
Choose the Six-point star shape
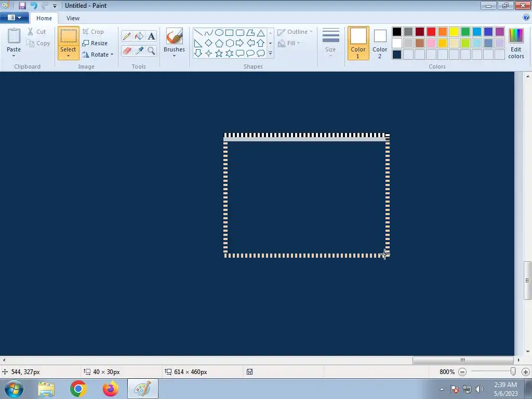click(229, 54)
